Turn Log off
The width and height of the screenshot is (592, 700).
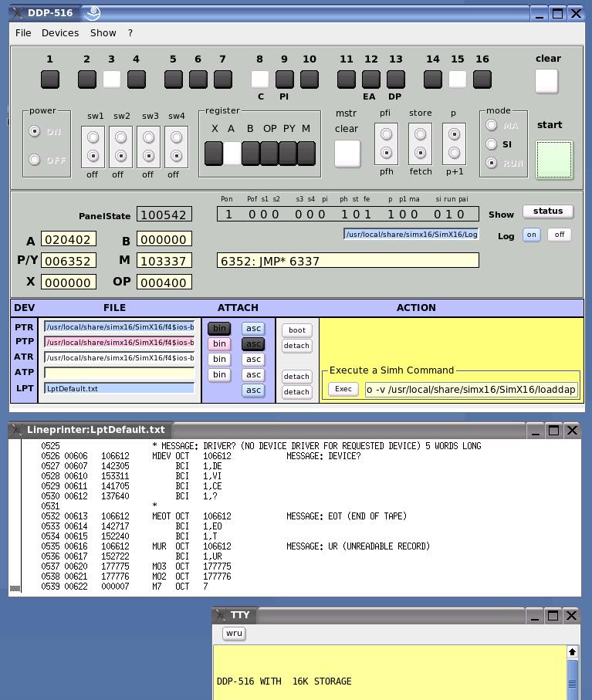560,235
